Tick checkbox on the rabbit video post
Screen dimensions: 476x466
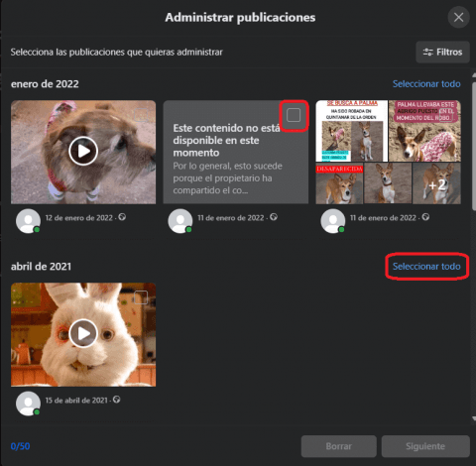tap(141, 297)
